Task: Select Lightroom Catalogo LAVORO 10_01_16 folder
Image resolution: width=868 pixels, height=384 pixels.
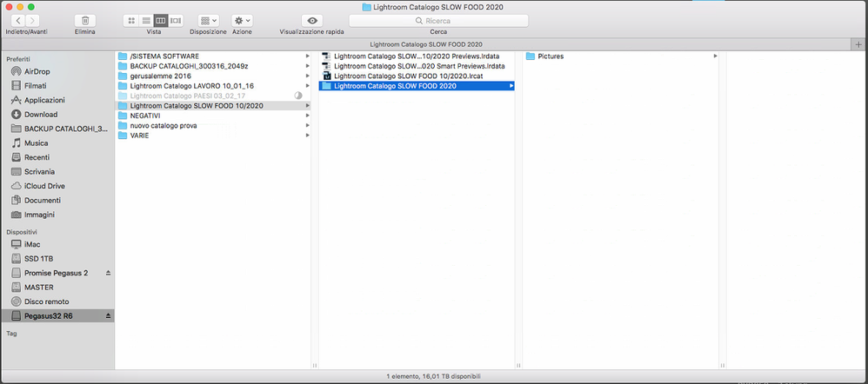Action: tap(213, 86)
